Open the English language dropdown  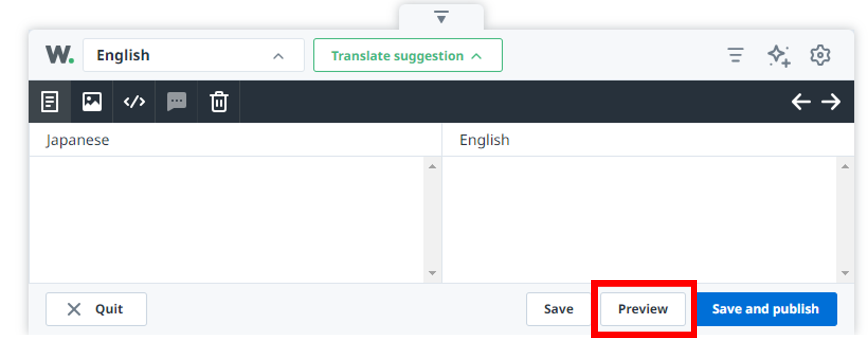pyautogui.click(x=193, y=55)
